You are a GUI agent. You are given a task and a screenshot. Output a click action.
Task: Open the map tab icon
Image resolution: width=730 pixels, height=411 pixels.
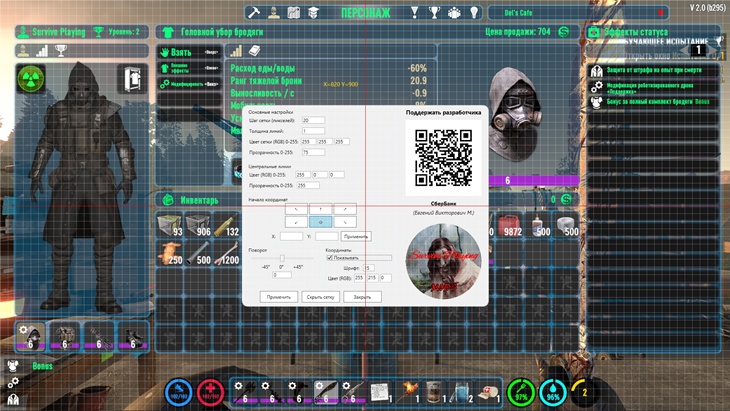(293, 13)
